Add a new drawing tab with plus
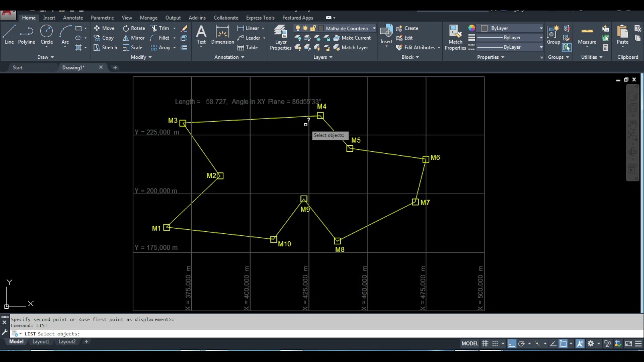The height and width of the screenshot is (362, 644). click(115, 67)
